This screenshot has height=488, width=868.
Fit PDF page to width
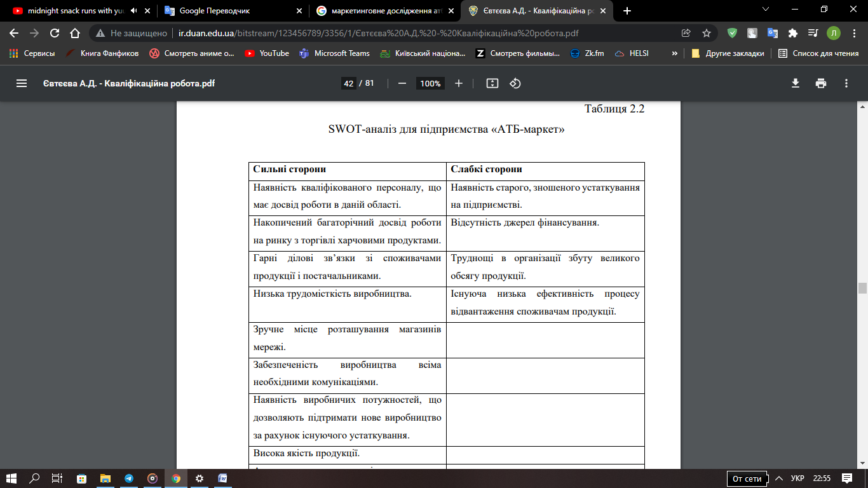[492, 83]
